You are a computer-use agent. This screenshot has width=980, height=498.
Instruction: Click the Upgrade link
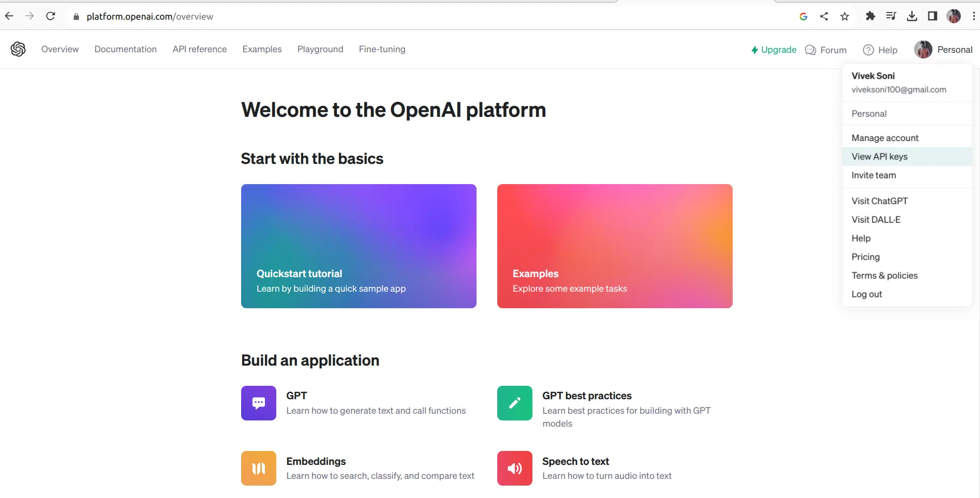[774, 50]
